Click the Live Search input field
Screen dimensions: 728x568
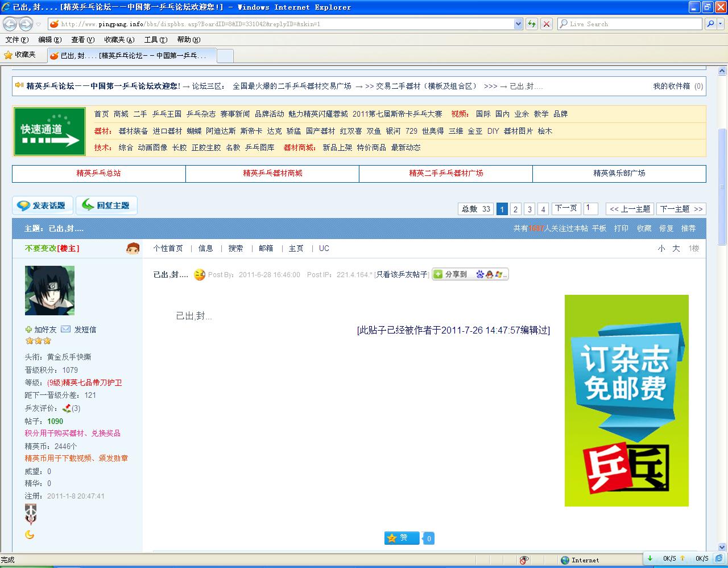coord(630,24)
